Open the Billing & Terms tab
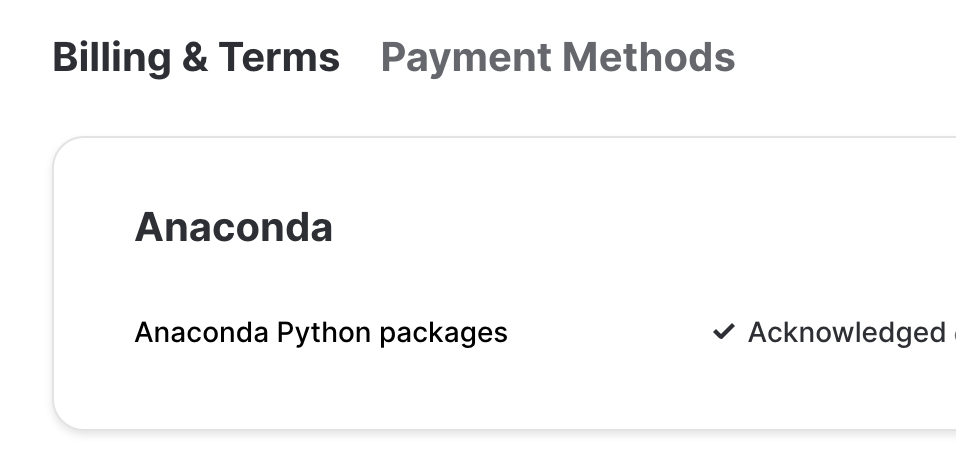The width and height of the screenshot is (956, 466). (x=196, y=58)
